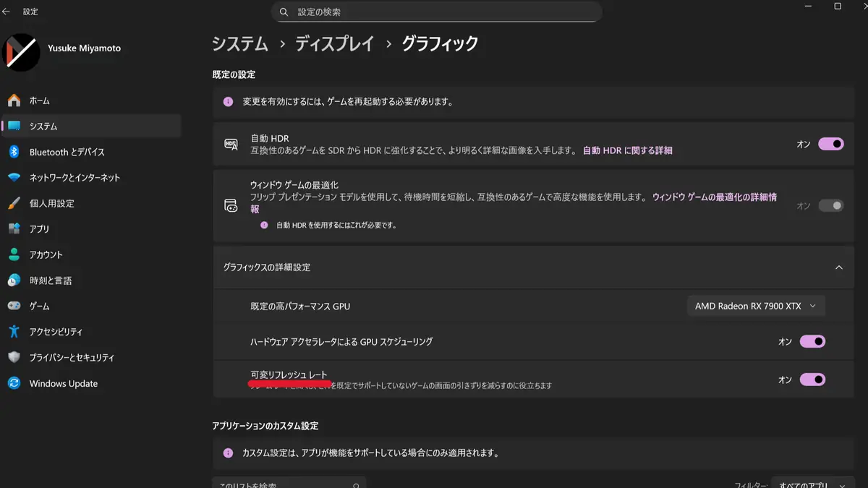Click the Accessibility (アクセシビリティ) icon
The image size is (868, 488).
click(14, 332)
